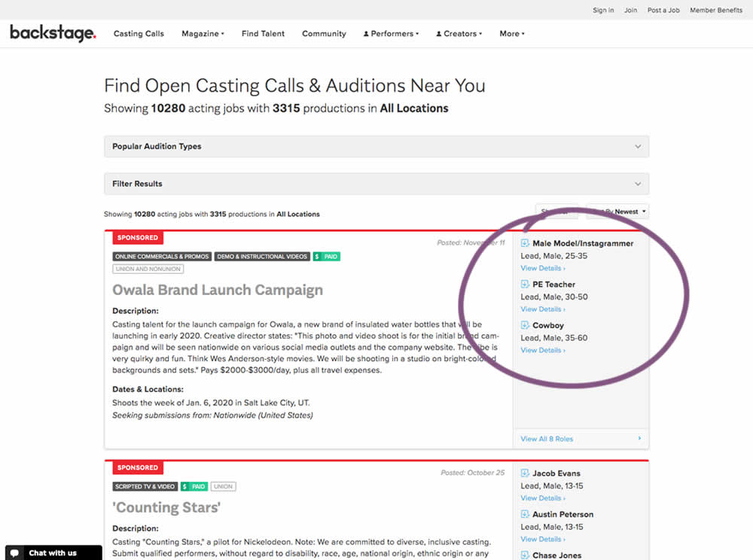Click the apply icon beside PE Teacher

coord(525,285)
